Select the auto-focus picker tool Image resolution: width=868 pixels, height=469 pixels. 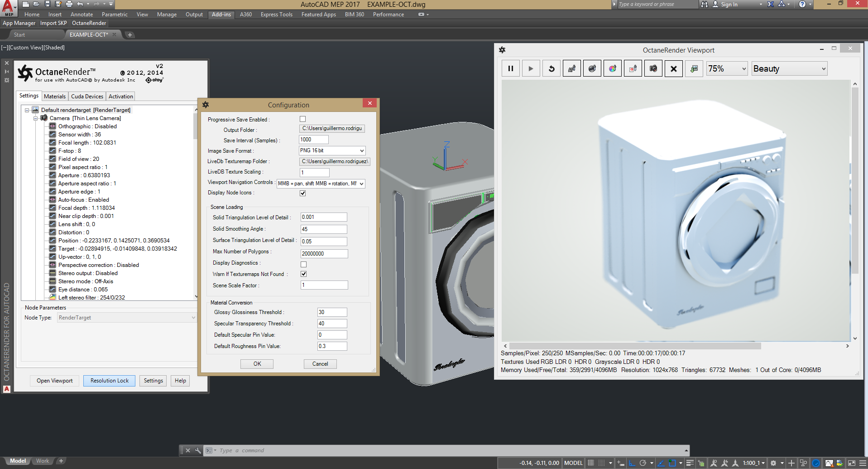tap(572, 69)
